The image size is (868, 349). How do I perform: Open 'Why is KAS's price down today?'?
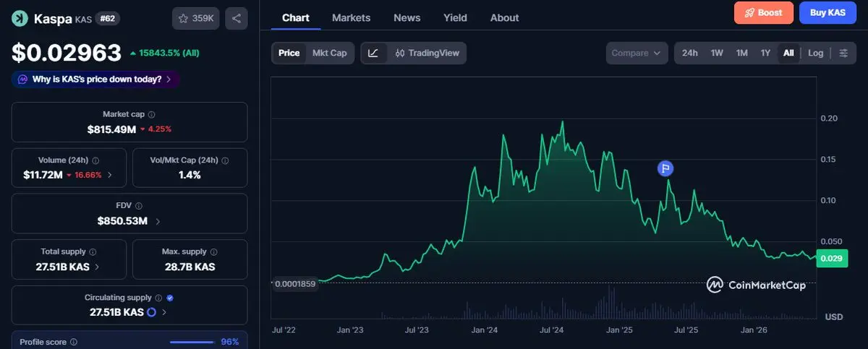pos(95,79)
